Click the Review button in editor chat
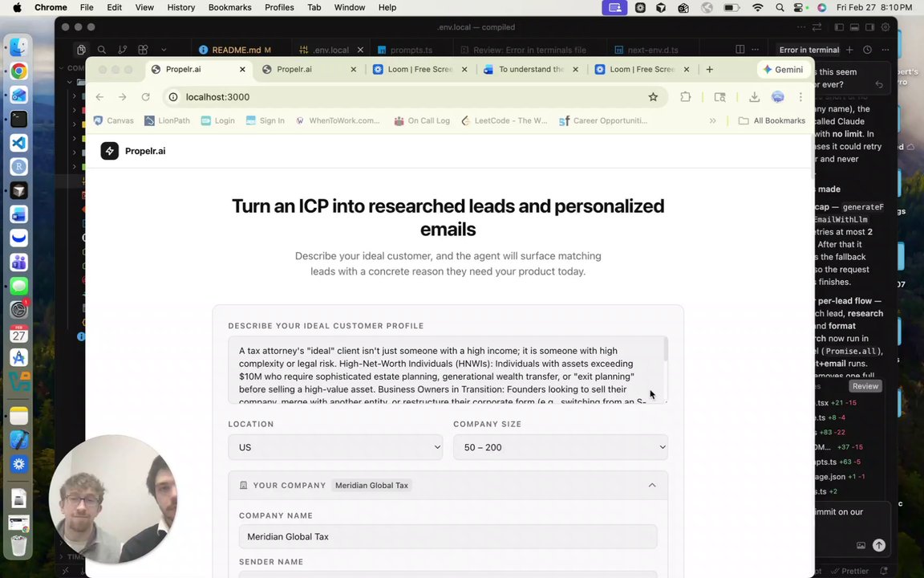 [865, 386]
